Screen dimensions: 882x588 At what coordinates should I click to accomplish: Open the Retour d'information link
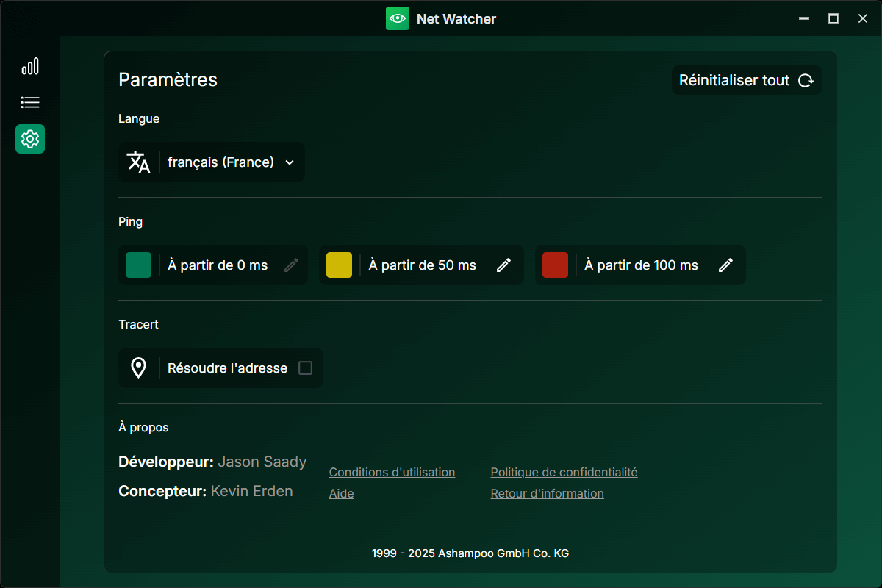pos(547,494)
